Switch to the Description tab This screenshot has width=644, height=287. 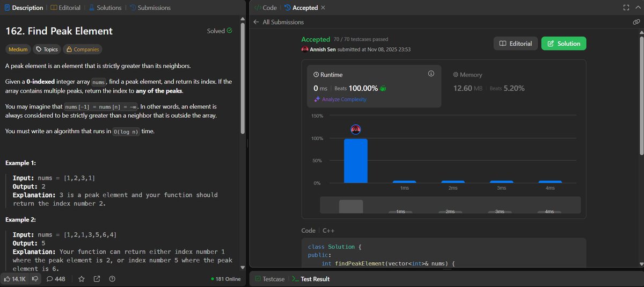(x=23, y=8)
